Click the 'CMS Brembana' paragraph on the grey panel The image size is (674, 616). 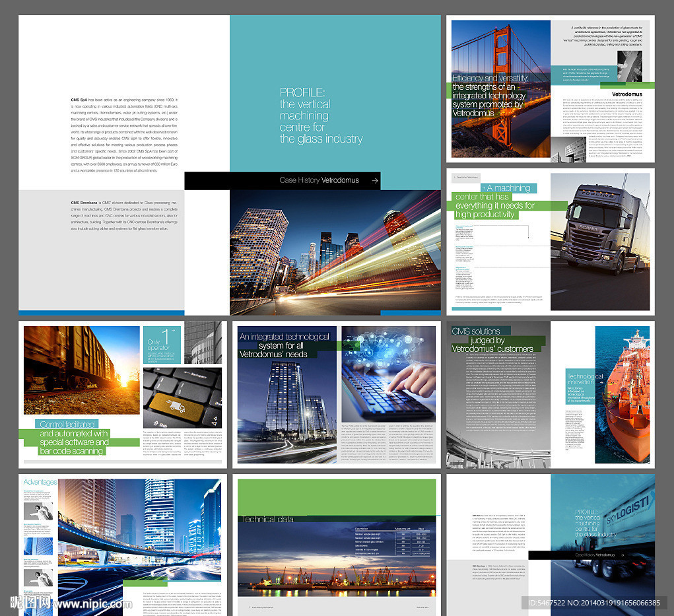124,215
